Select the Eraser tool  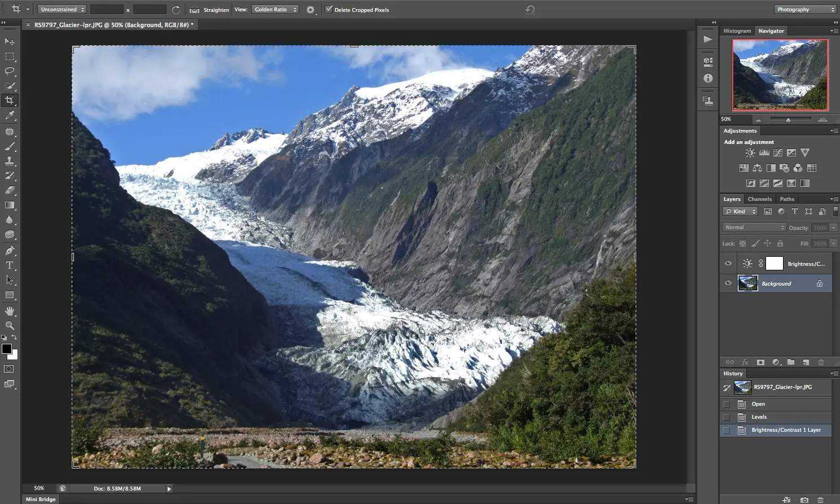click(x=10, y=190)
